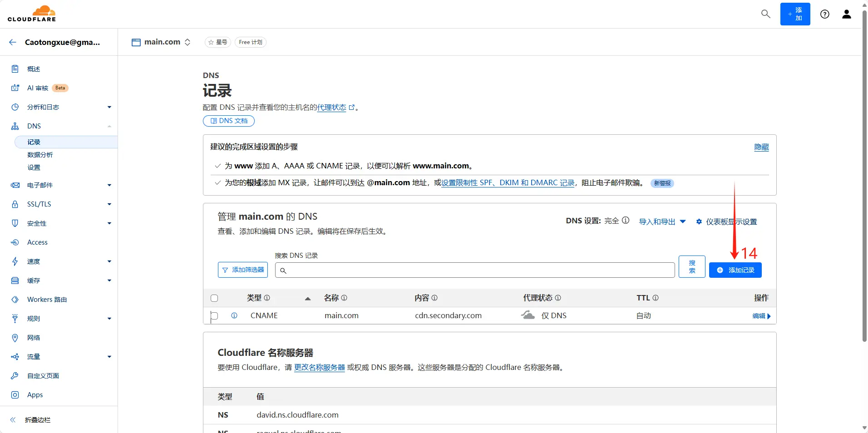This screenshot has height=433, width=868.
Task: Open the 代理状态 link
Action: (335, 108)
